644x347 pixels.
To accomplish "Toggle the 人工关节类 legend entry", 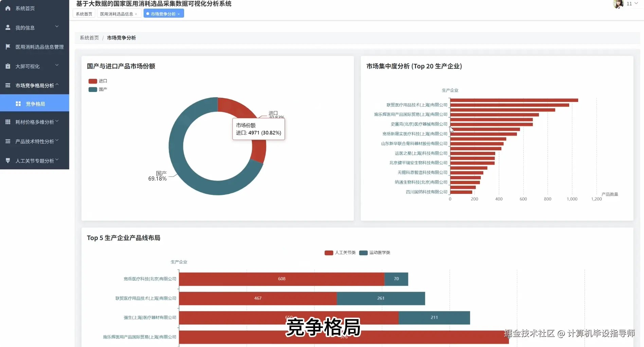I will 340,253.
